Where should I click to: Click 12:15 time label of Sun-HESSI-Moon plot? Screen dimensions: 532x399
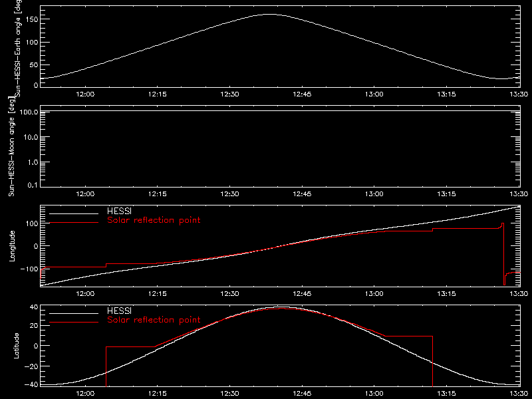point(158,194)
